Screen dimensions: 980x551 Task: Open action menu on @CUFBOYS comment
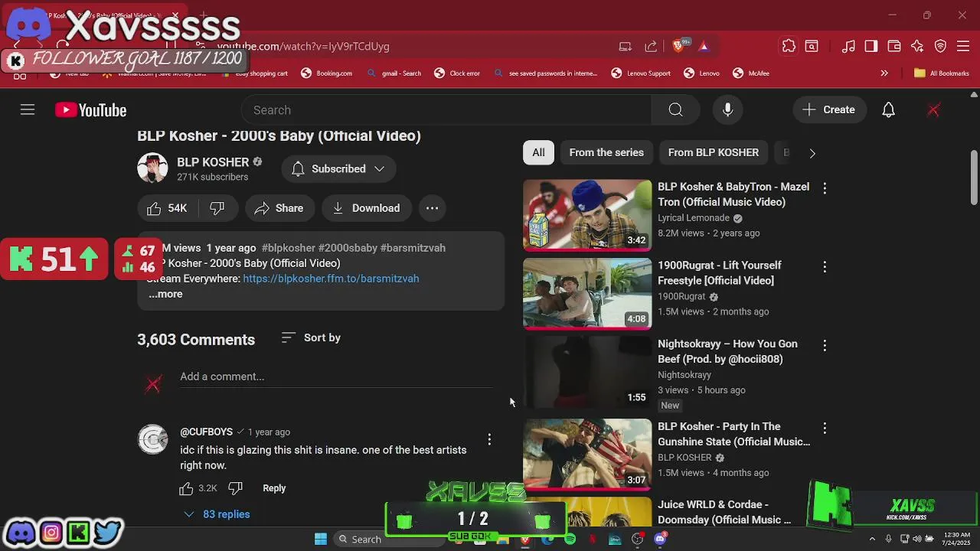coord(489,439)
